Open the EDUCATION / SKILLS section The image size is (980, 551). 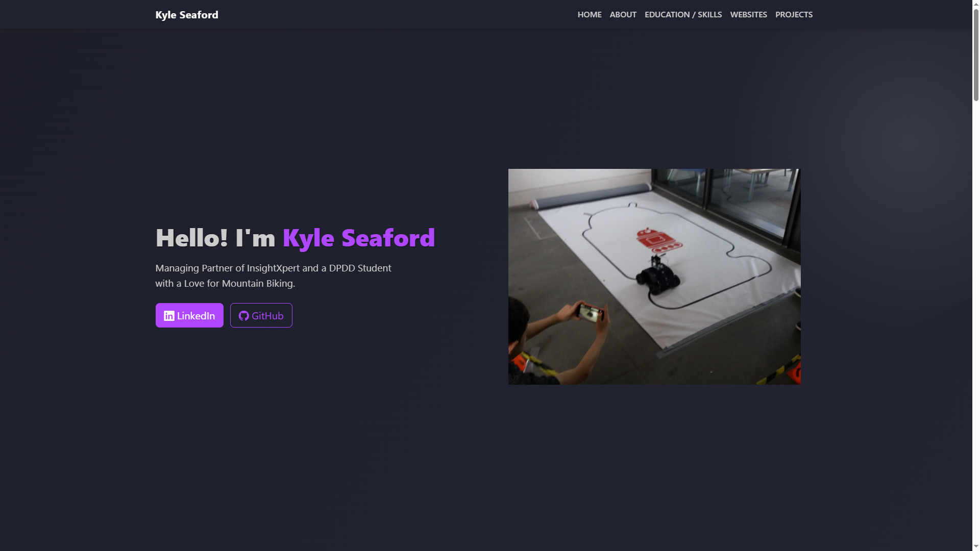[683, 15]
